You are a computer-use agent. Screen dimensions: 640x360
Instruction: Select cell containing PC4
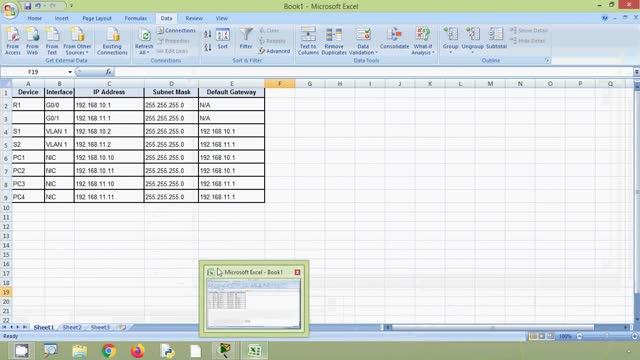[28, 197]
